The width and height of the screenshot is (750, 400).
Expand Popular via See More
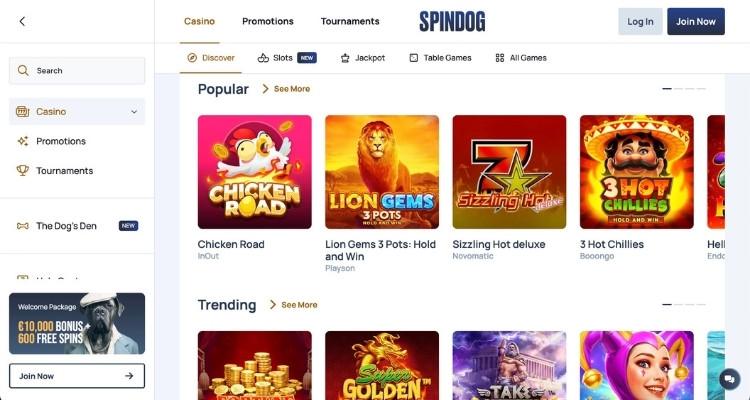point(286,89)
